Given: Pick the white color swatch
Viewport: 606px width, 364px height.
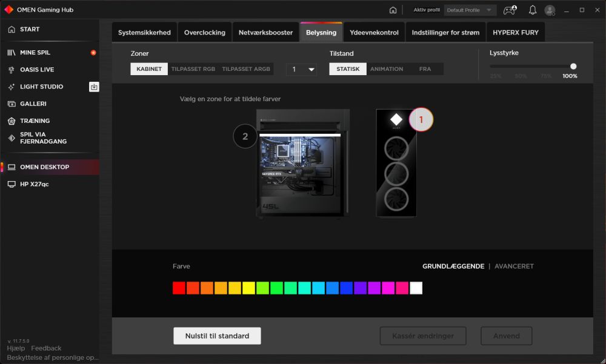Looking at the screenshot, I should 416,288.
